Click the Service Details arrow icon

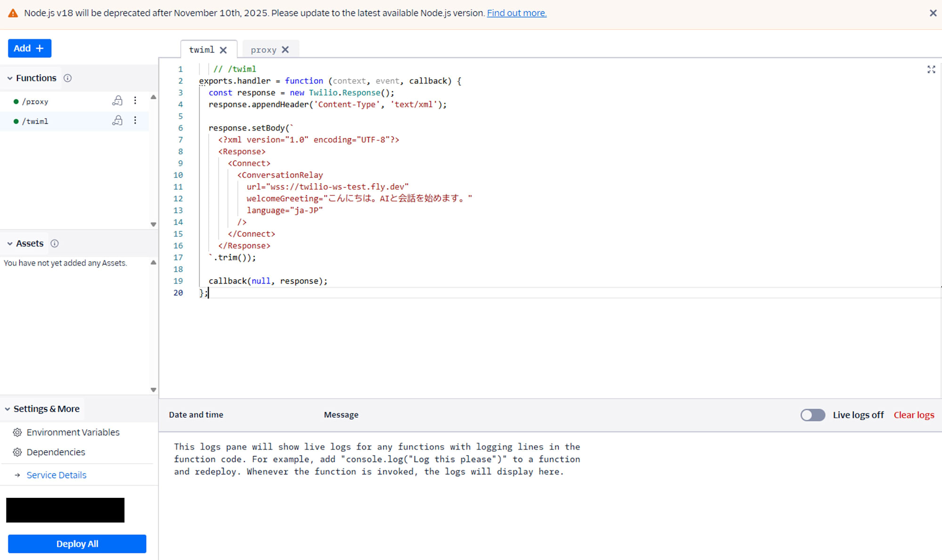point(17,475)
